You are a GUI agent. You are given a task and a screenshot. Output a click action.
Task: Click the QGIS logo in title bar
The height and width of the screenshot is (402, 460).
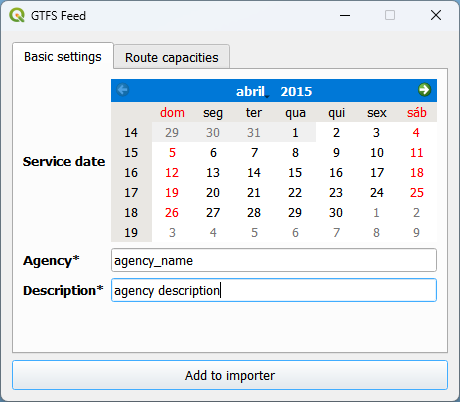tap(17, 15)
